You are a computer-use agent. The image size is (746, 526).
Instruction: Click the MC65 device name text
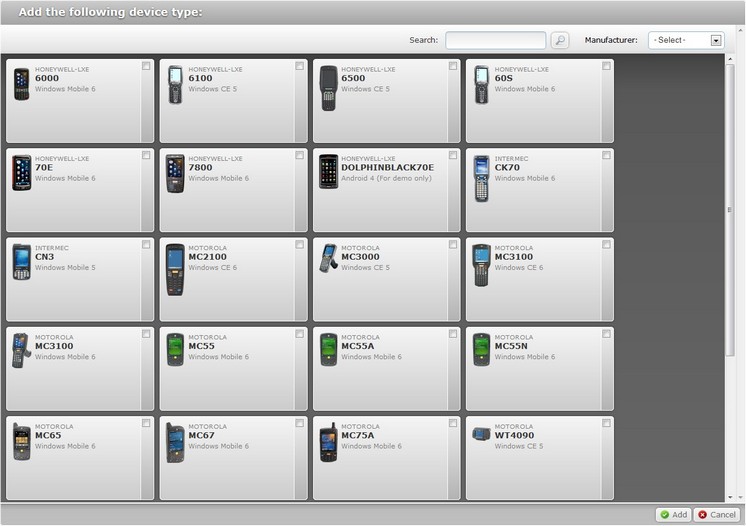click(48, 435)
